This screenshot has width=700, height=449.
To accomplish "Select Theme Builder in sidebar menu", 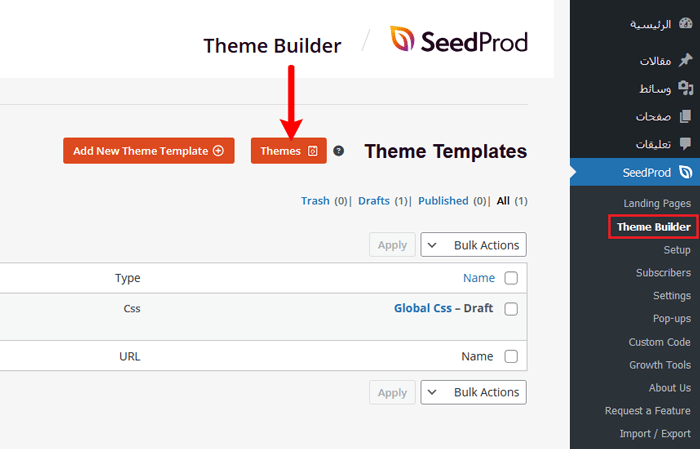I will (x=653, y=227).
